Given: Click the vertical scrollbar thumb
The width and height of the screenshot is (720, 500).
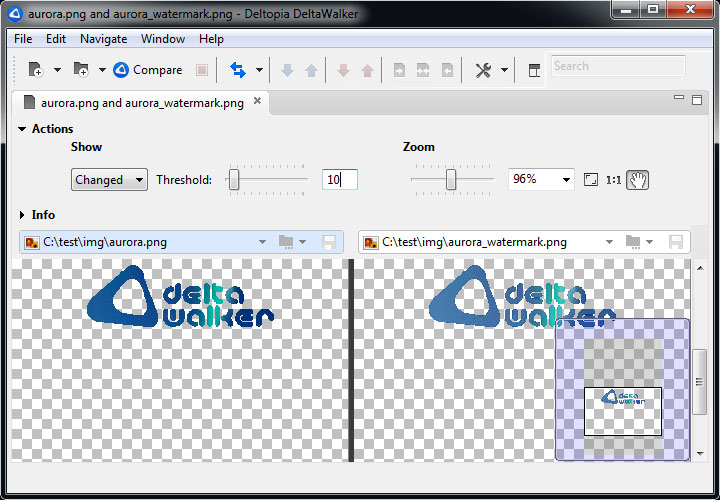Looking at the screenshot, I should 700,382.
